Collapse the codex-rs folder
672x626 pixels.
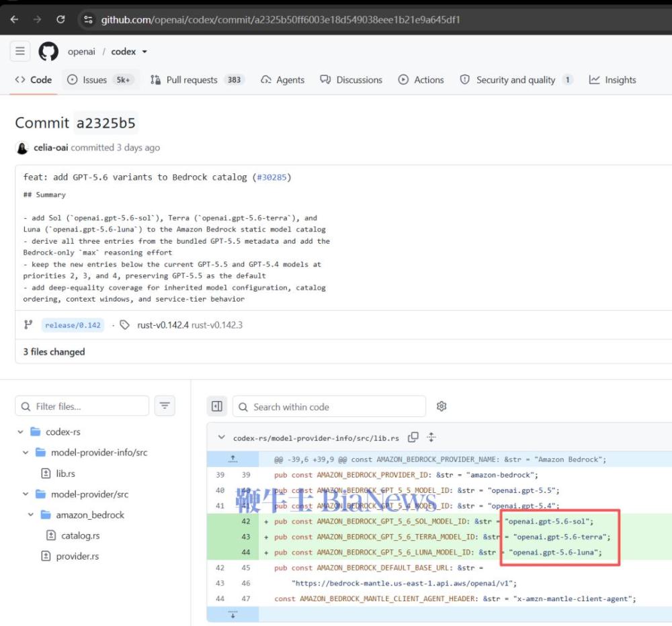click(x=20, y=432)
